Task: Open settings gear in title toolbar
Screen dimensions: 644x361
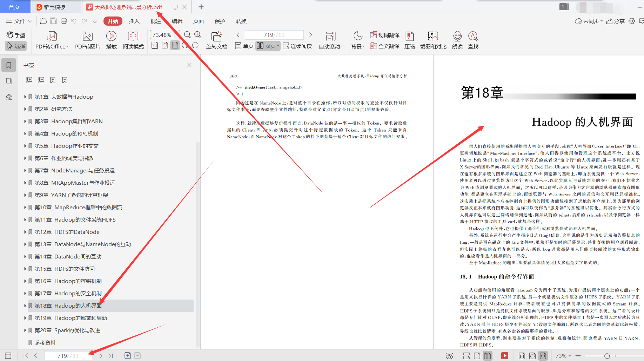Action: (632, 21)
